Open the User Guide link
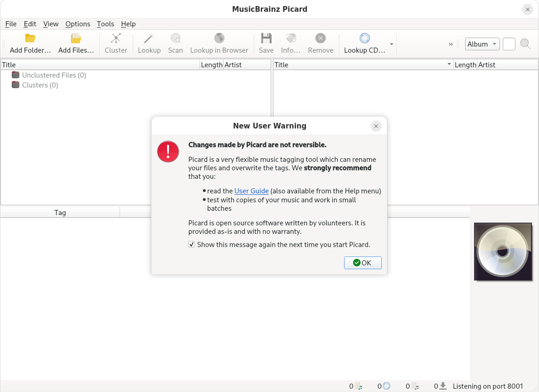Image resolution: width=539 pixels, height=392 pixels. (251, 191)
